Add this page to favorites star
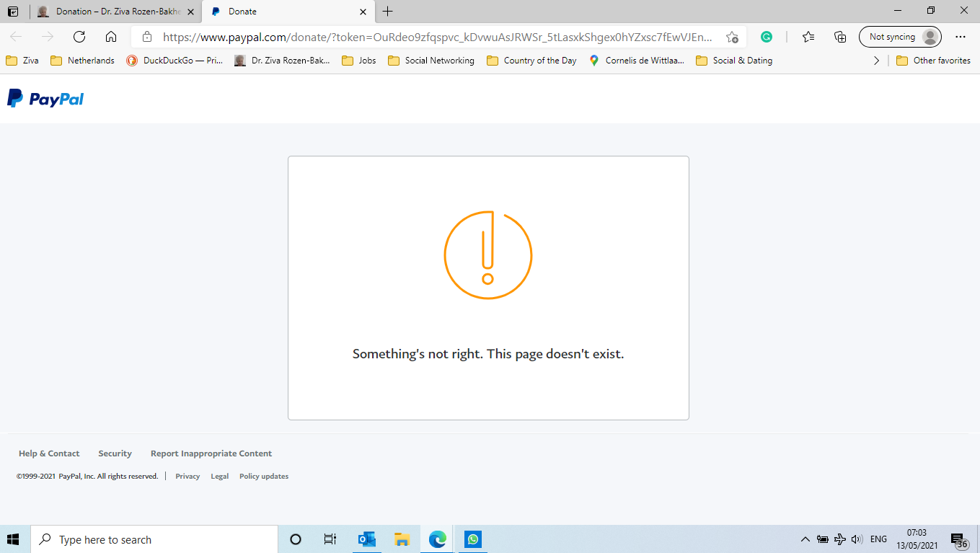This screenshot has width=980, height=553. [x=732, y=37]
